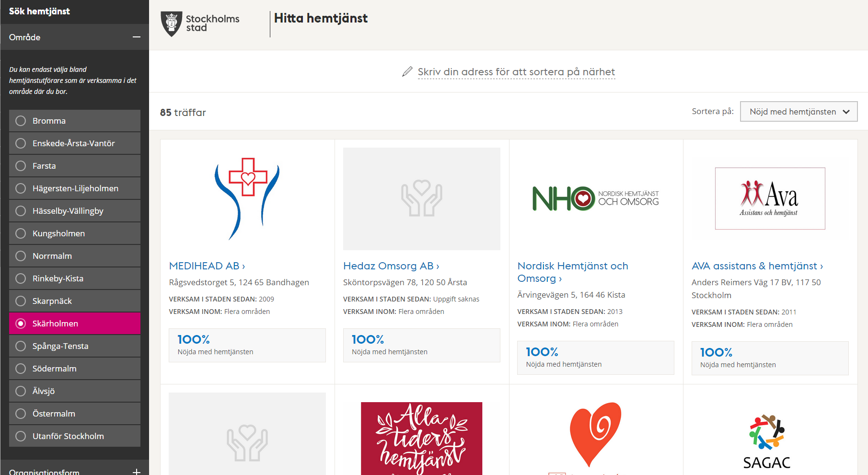Click the selected Skärholmen area option

75,324
